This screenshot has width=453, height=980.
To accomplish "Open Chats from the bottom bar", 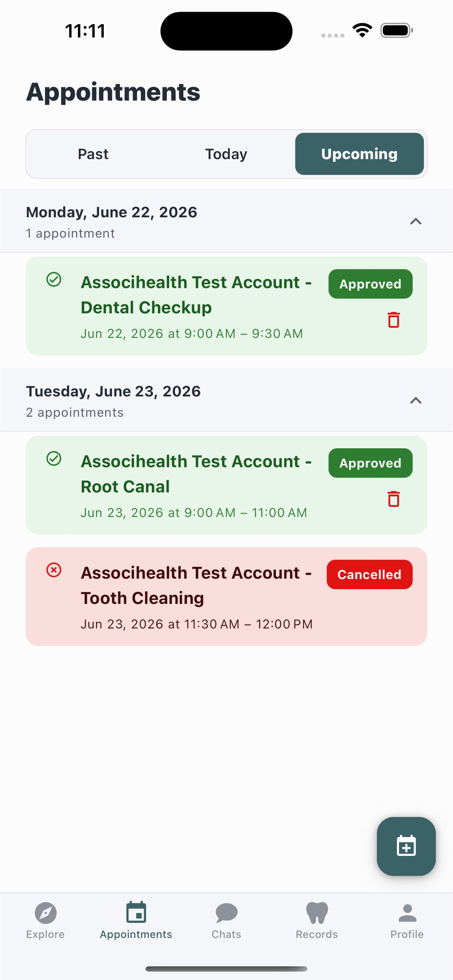I will click(x=226, y=920).
